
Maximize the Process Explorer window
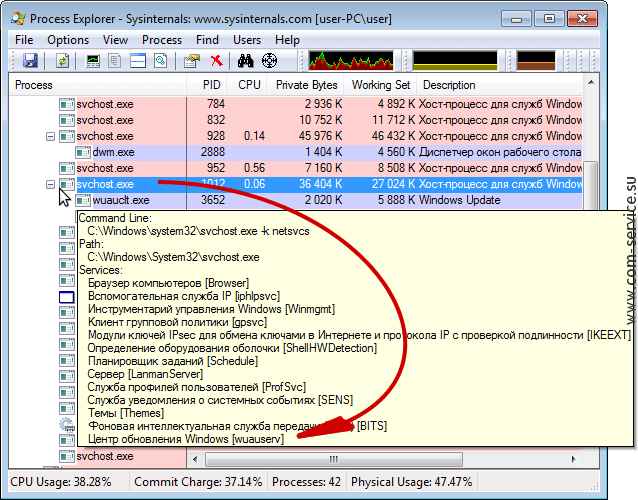point(549,19)
